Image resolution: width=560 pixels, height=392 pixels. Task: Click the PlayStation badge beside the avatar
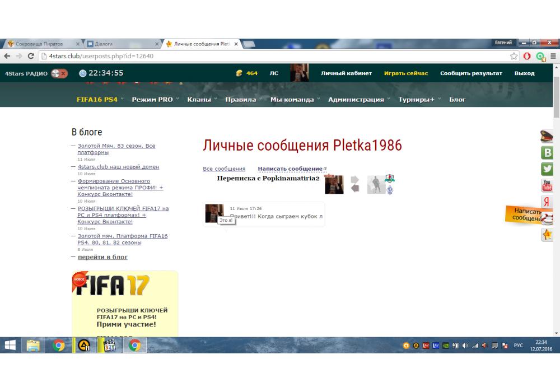point(390,178)
